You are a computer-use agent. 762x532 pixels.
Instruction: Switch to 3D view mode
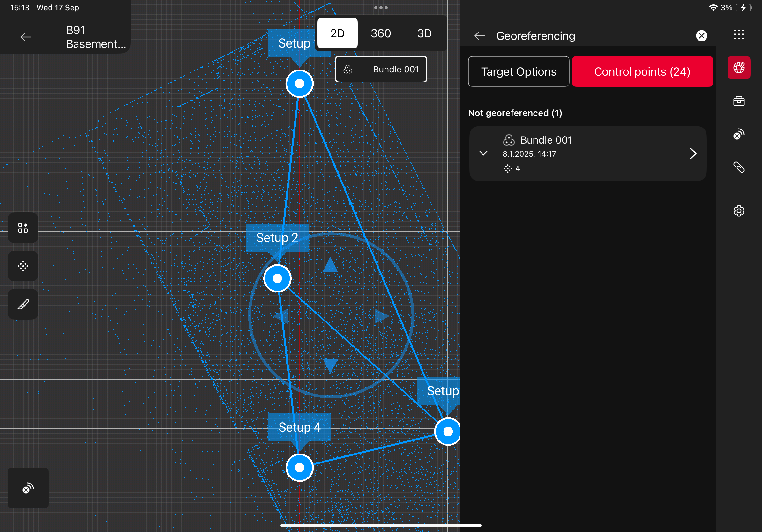point(424,33)
